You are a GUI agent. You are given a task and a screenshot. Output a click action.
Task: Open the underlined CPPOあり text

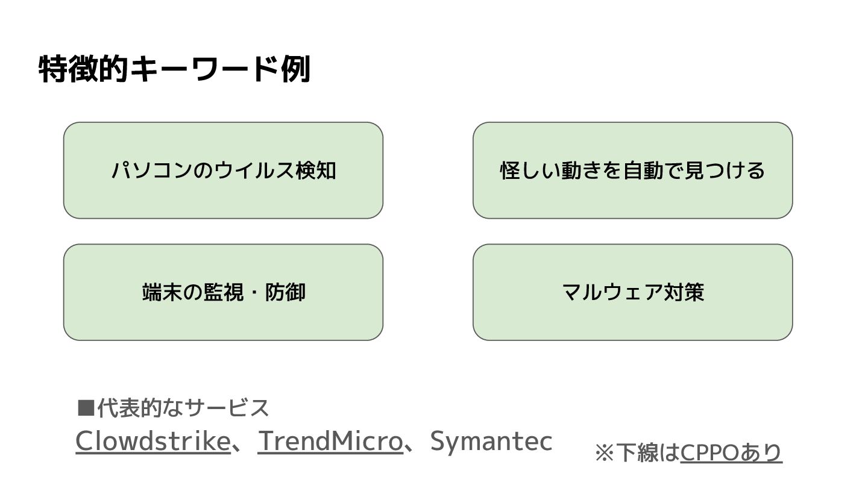731,452
